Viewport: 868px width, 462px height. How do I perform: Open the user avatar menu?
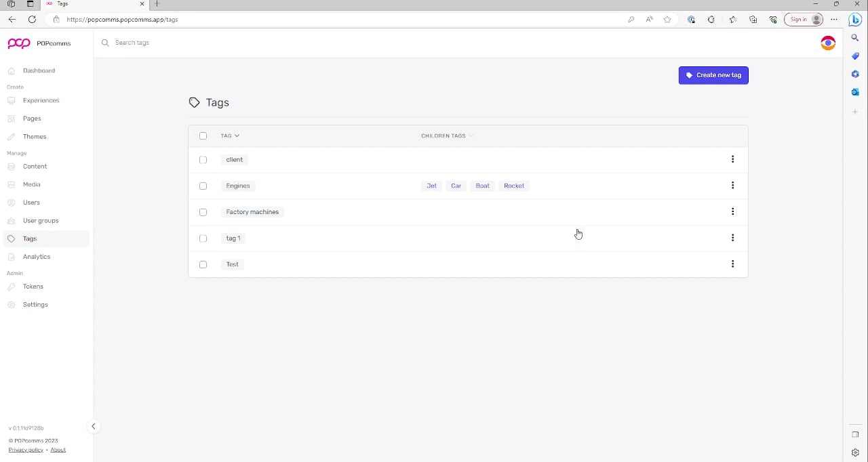[828, 43]
